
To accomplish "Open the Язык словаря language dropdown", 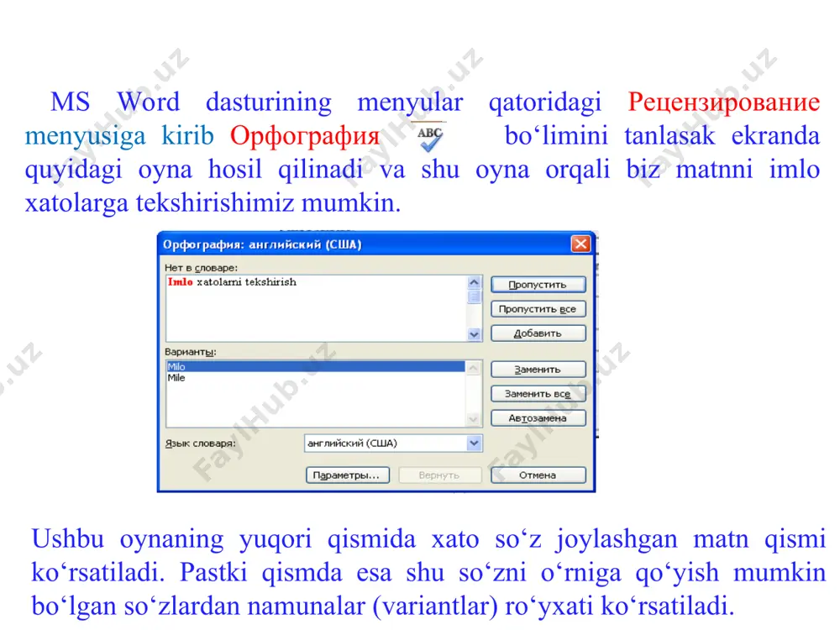I will click(x=474, y=443).
